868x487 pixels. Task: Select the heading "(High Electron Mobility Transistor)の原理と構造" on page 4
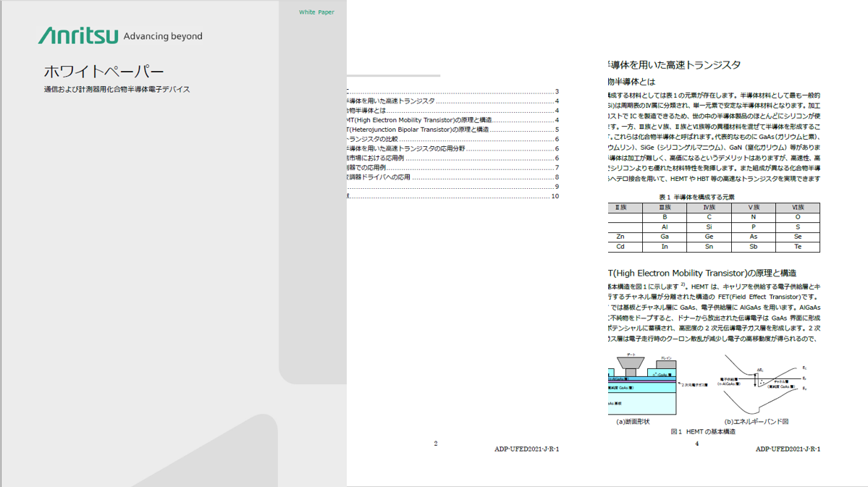[x=704, y=274]
